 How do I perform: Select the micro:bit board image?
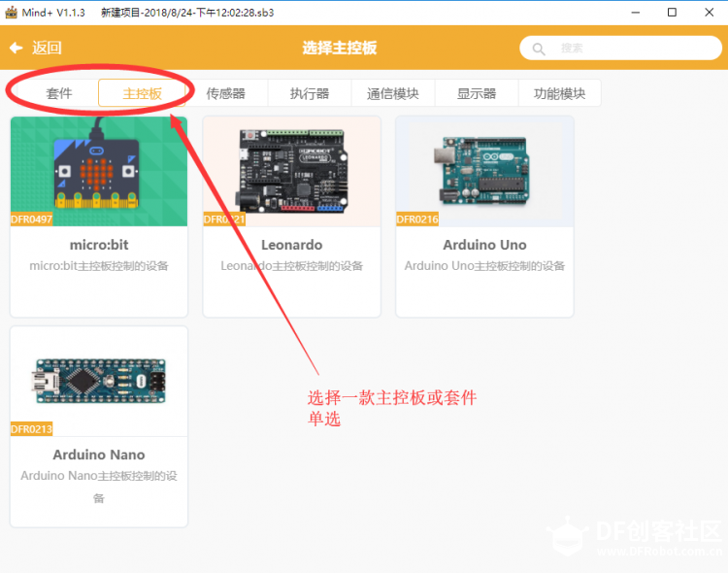point(99,172)
